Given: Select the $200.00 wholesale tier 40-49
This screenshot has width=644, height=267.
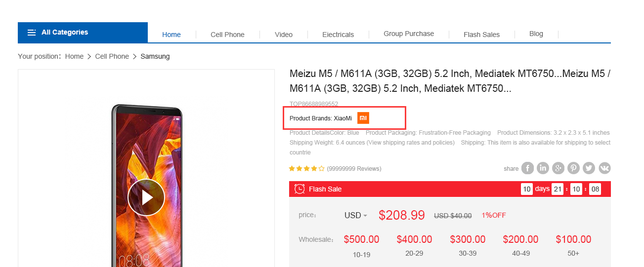Looking at the screenshot, I should click(x=520, y=246).
